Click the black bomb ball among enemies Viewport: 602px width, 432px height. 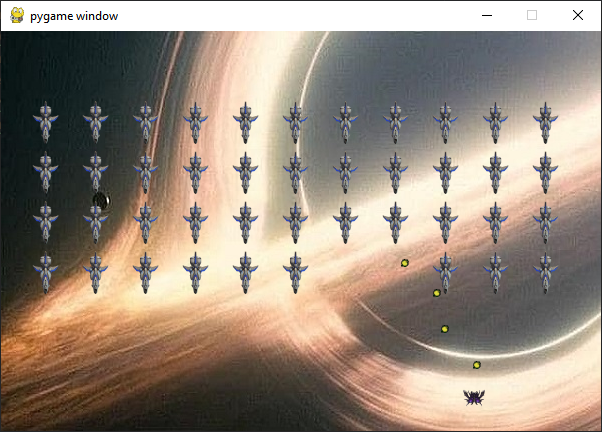coord(102,200)
